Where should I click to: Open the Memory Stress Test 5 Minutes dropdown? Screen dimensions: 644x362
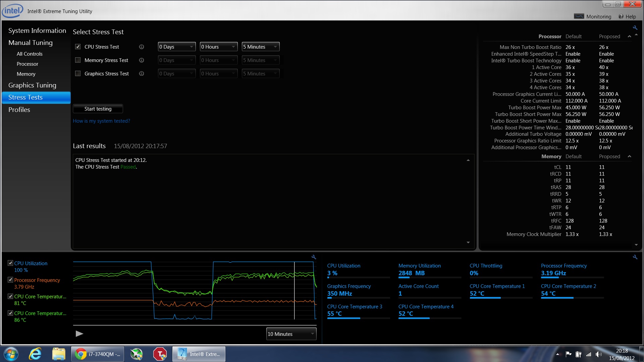tap(261, 60)
